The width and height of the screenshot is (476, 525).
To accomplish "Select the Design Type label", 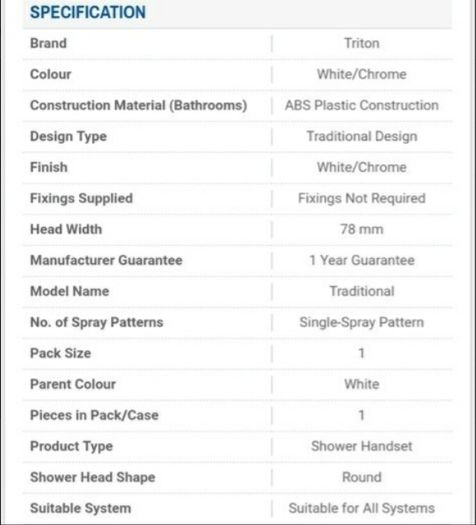I will (69, 137).
